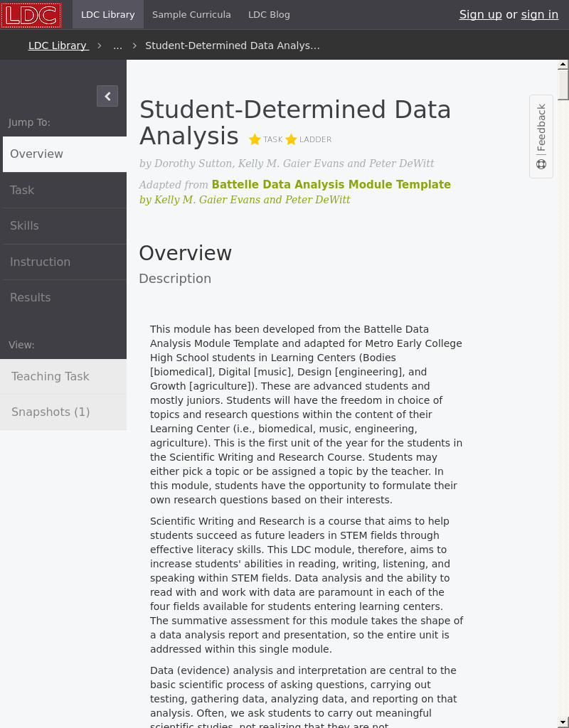This screenshot has height=728, width=569.
Task: Jump to the Task section
Action: (22, 190)
